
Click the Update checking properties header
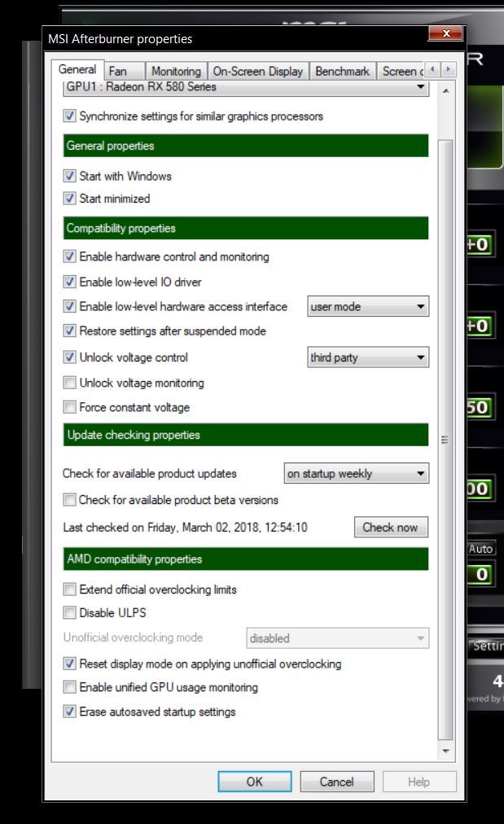[x=246, y=435]
